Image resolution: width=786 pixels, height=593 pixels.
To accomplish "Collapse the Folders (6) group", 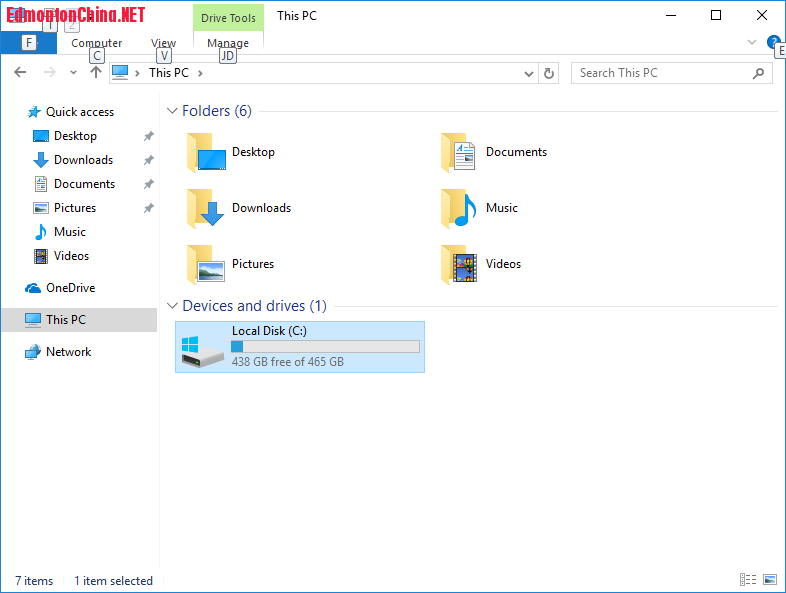I will pyautogui.click(x=172, y=111).
